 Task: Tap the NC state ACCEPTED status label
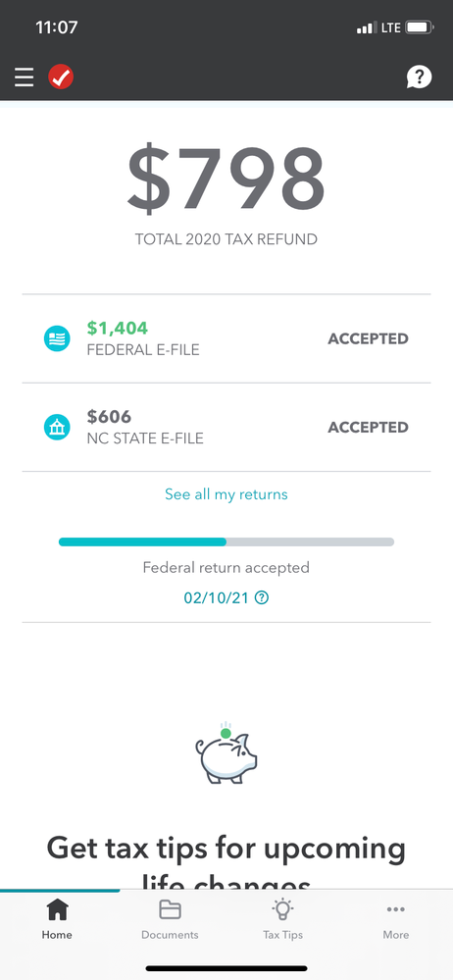[368, 428]
